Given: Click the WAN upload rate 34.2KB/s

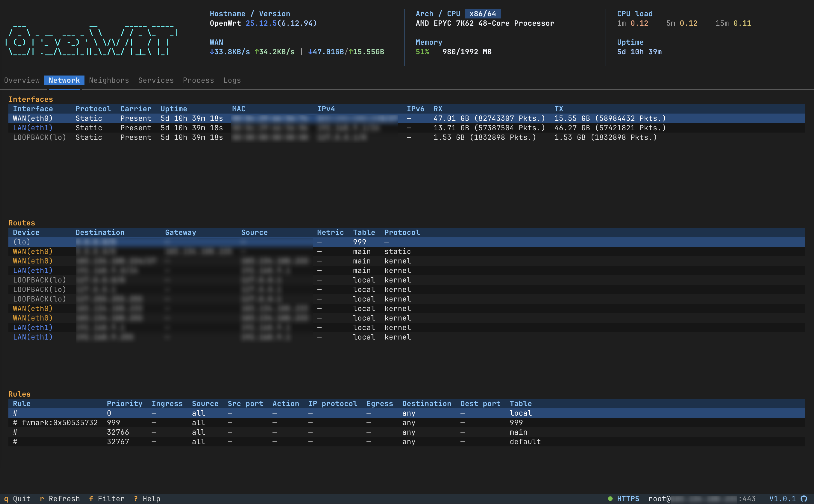Looking at the screenshot, I should (x=275, y=52).
